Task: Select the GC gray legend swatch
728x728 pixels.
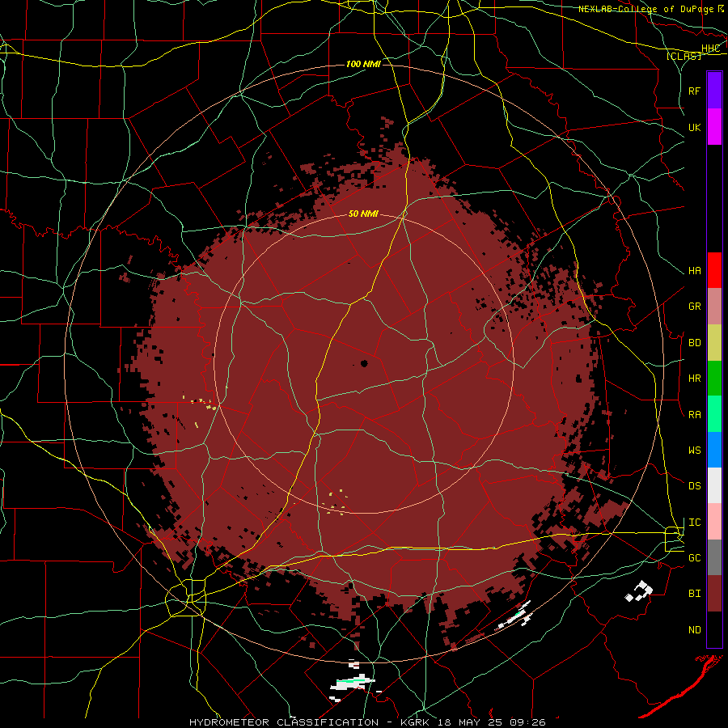Action: pyautogui.click(x=714, y=557)
